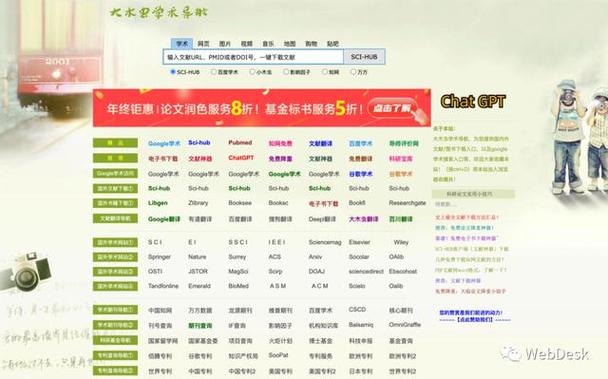
Task: Open the Libgen link
Action: [157, 203]
